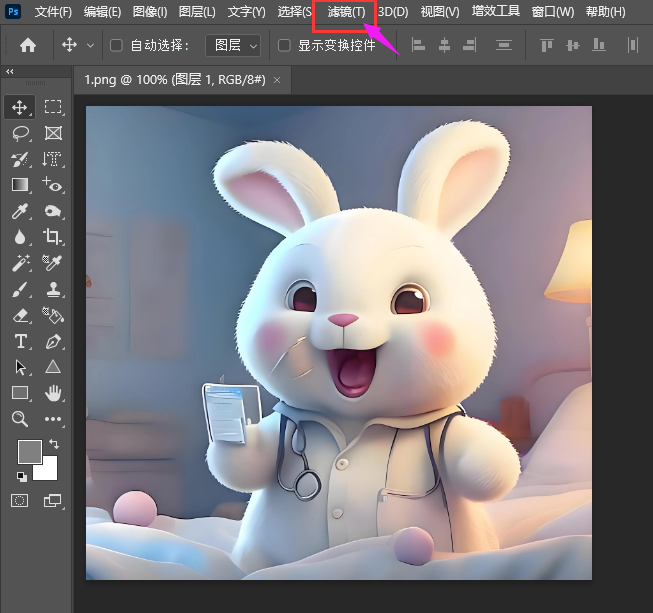Click the Home icon in options bar

coord(28,45)
